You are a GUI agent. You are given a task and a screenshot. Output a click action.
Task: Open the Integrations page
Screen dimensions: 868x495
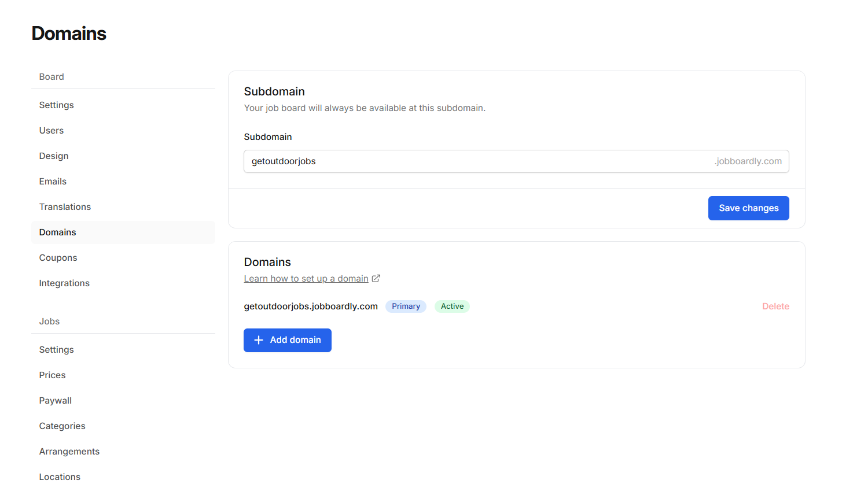point(64,283)
